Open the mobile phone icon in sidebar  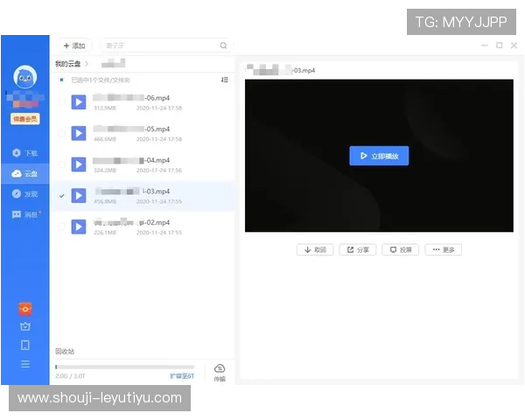click(24, 345)
